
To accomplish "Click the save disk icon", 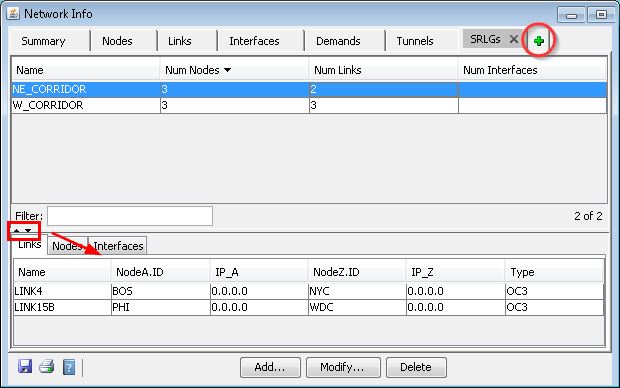I will [x=25, y=366].
